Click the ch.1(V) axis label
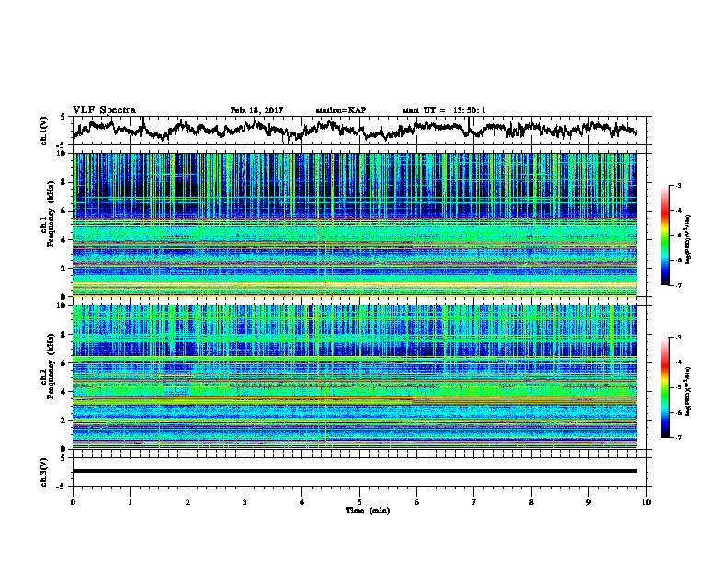 point(44,131)
